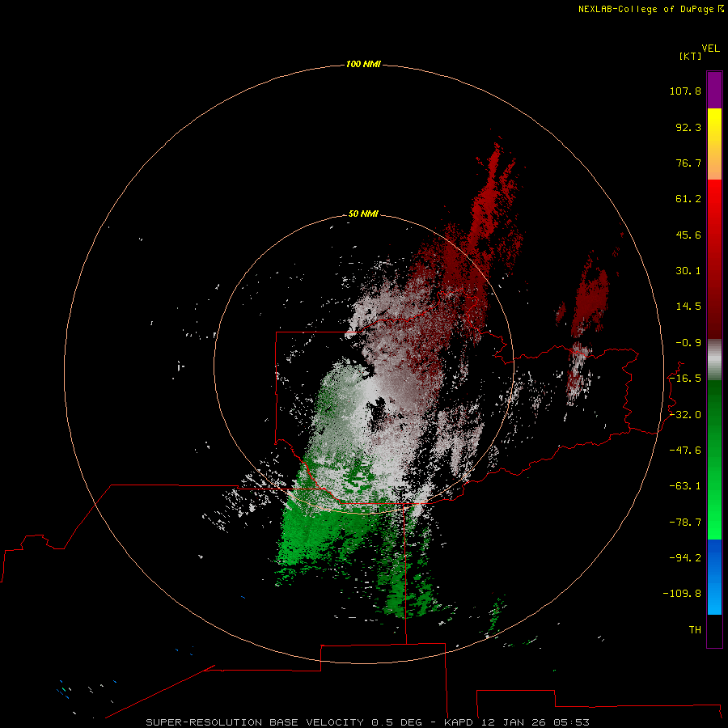728x728 pixels.
Task: Click the [KT] units label
Action: (691, 56)
